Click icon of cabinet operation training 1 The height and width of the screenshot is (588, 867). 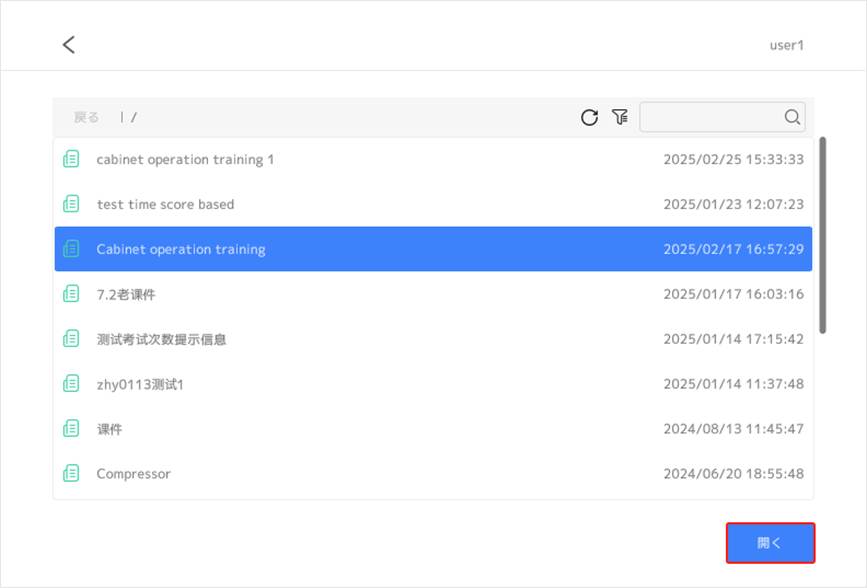tap(71, 159)
